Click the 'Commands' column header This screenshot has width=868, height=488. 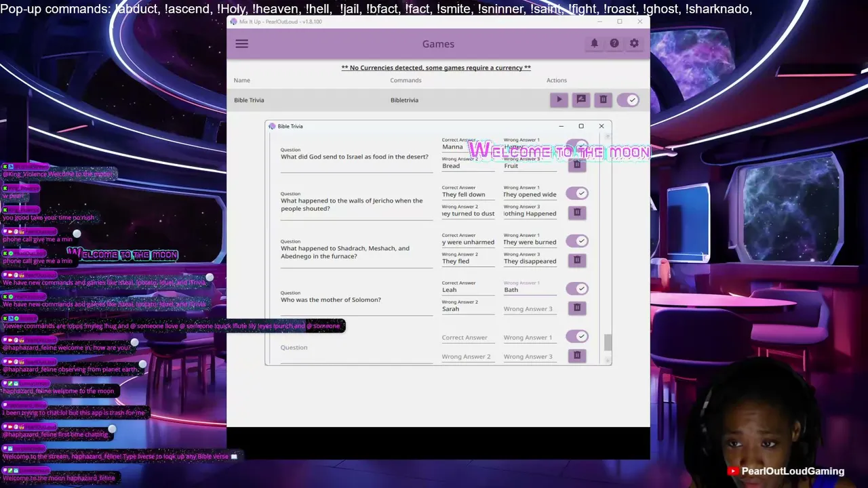[406, 80]
